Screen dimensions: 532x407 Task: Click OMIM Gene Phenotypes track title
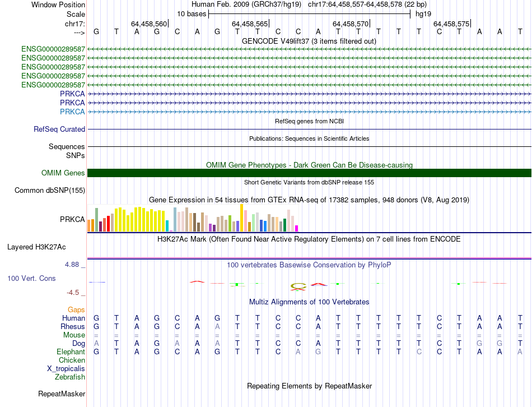click(x=310, y=165)
